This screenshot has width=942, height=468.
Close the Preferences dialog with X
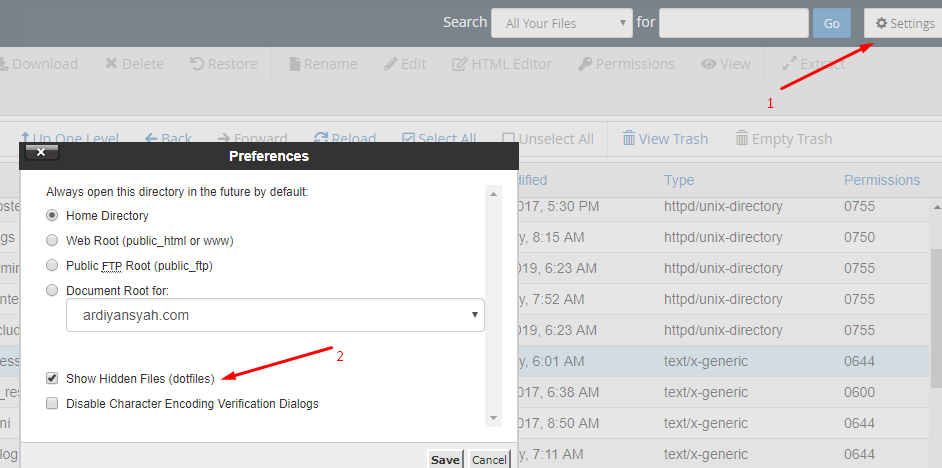click(41, 153)
